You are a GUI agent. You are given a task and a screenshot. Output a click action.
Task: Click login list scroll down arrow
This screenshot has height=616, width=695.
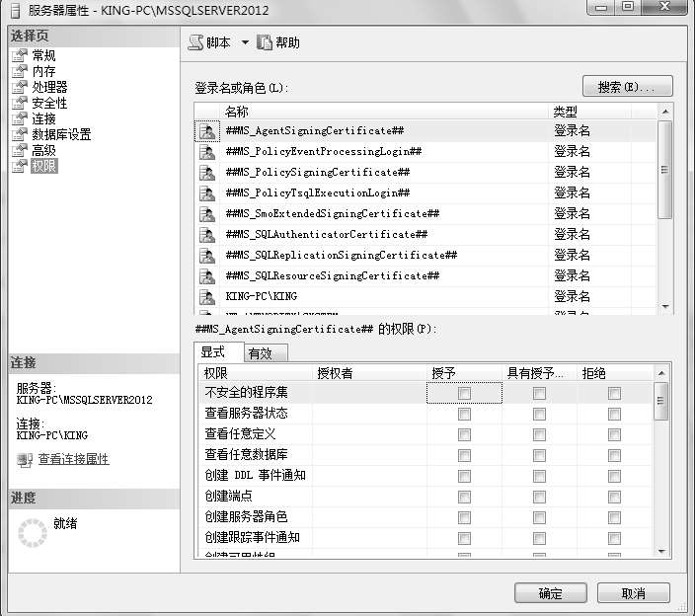(x=664, y=307)
